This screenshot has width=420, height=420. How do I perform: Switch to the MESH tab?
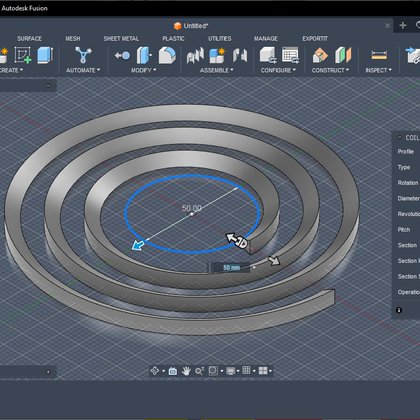(x=73, y=39)
